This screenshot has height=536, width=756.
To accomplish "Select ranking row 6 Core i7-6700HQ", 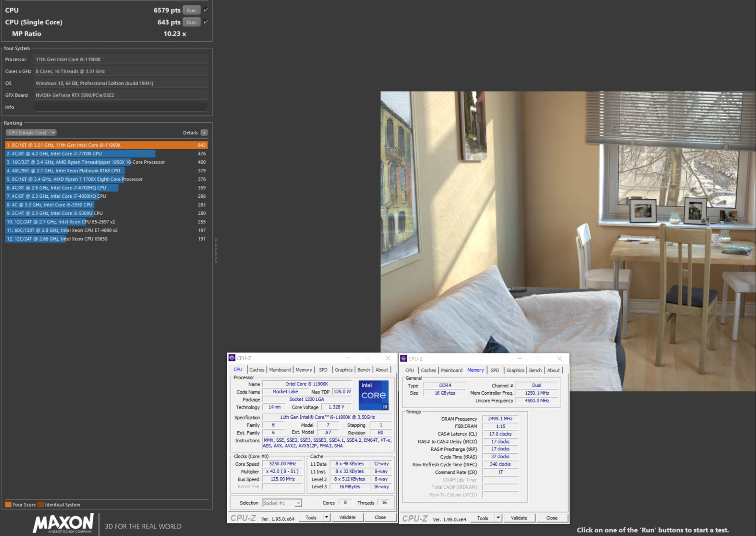I will click(x=106, y=187).
